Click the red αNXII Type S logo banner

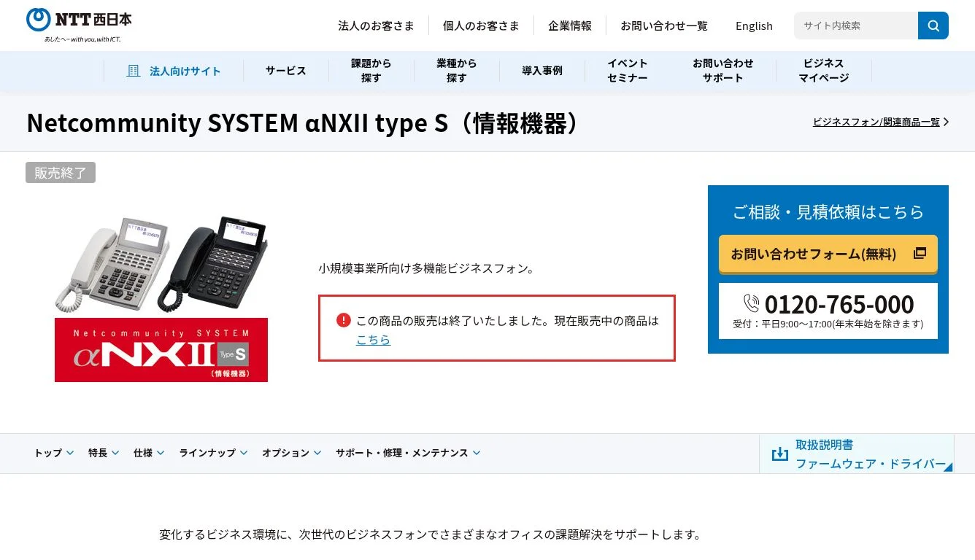coord(161,350)
